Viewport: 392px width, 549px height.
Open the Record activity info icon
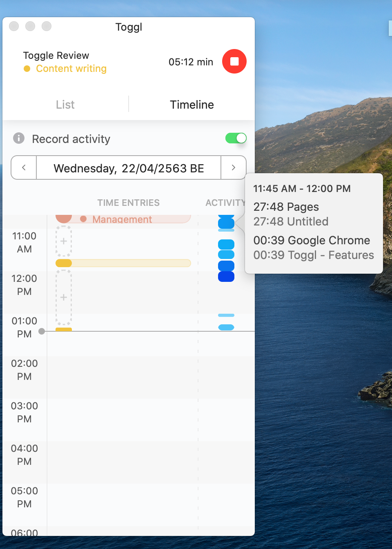[19, 138]
